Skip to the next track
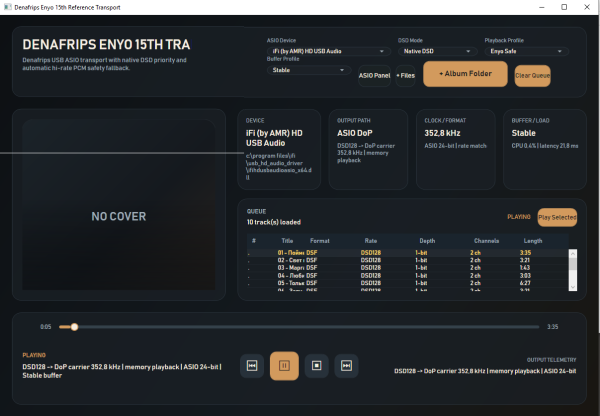 point(346,365)
